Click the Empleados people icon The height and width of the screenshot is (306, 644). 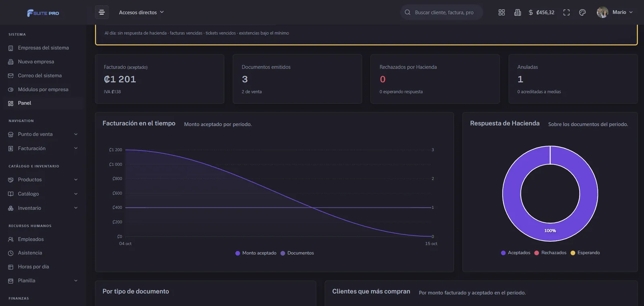point(11,240)
